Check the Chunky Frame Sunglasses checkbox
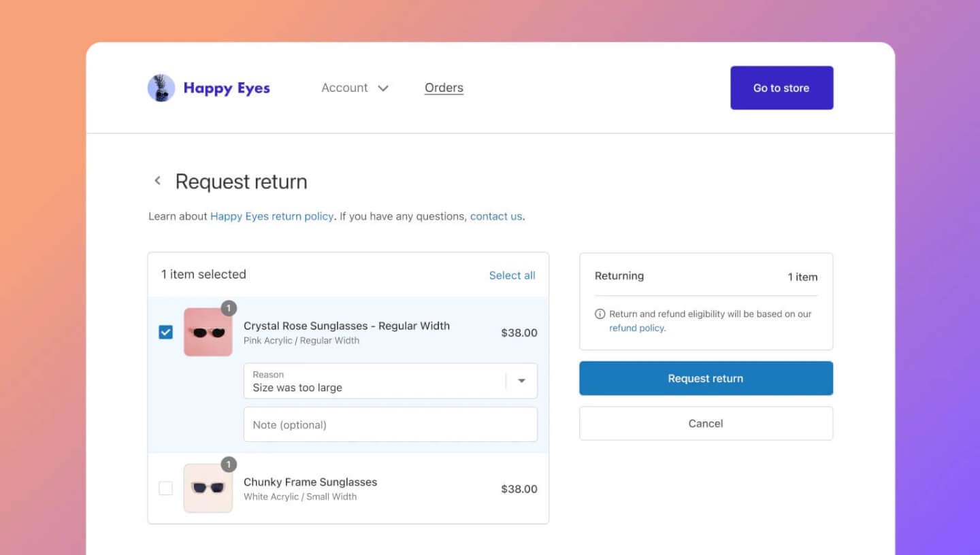This screenshot has height=555, width=980. pos(165,488)
